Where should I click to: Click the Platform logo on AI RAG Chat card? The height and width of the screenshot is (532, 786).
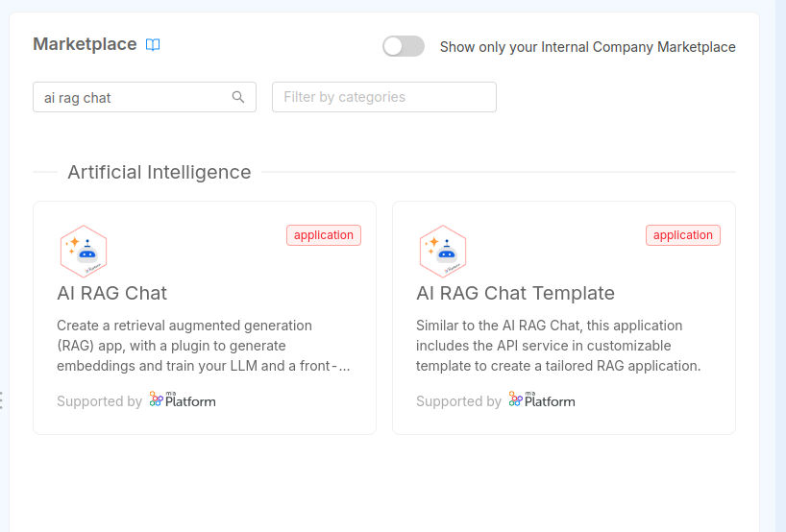[x=183, y=399]
